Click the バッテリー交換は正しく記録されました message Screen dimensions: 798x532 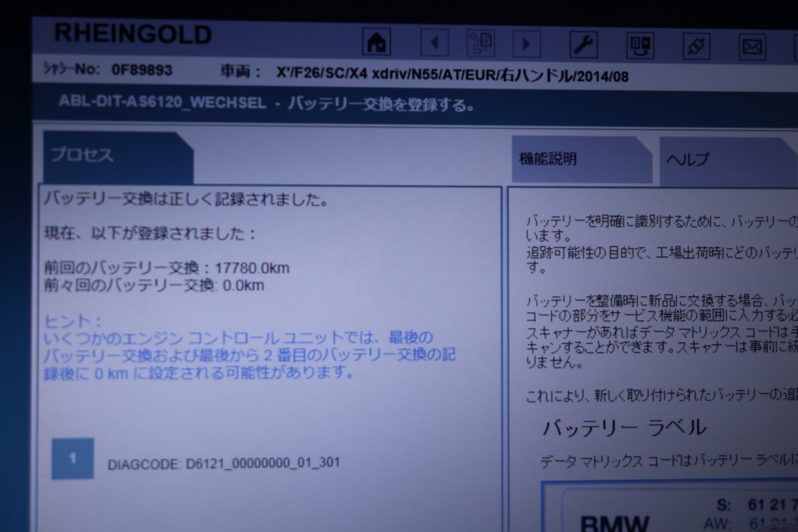pos(186,199)
